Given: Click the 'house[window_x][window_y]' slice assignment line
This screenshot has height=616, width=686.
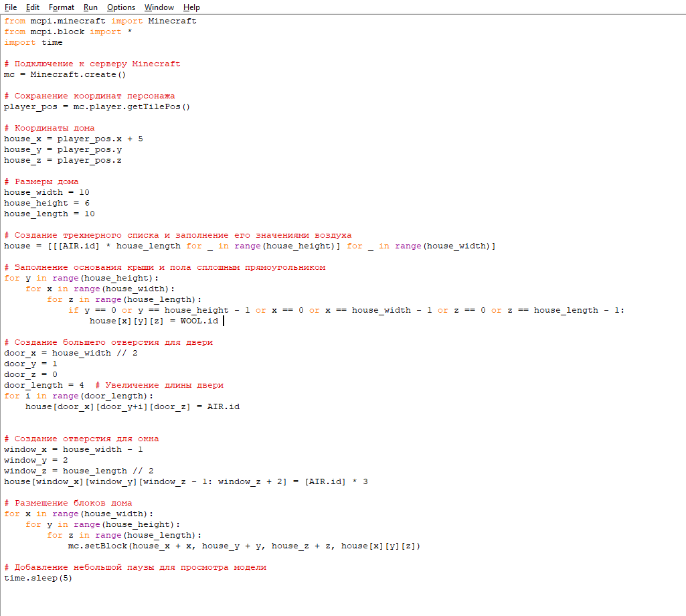Looking at the screenshot, I should (x=186, y=482).
